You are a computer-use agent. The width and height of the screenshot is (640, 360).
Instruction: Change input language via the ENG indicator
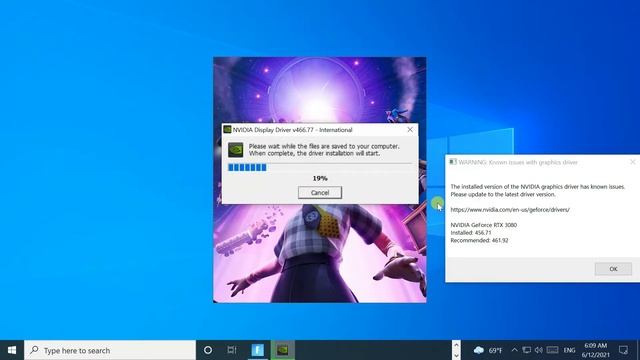click(569, 350)
